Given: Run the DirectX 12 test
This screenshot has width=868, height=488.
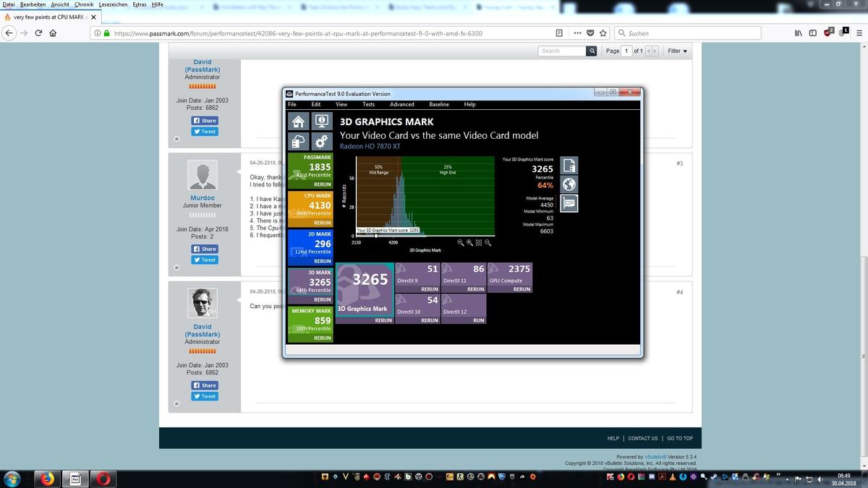Looking at the screenshot, I should tap(478, 320).
